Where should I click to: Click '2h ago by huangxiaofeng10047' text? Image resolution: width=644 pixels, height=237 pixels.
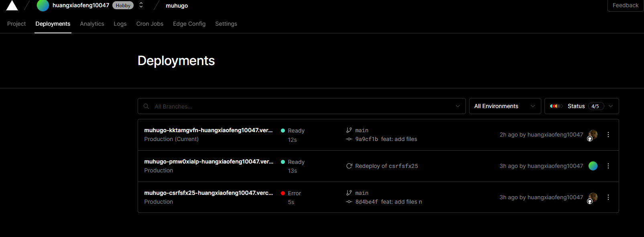541,135
